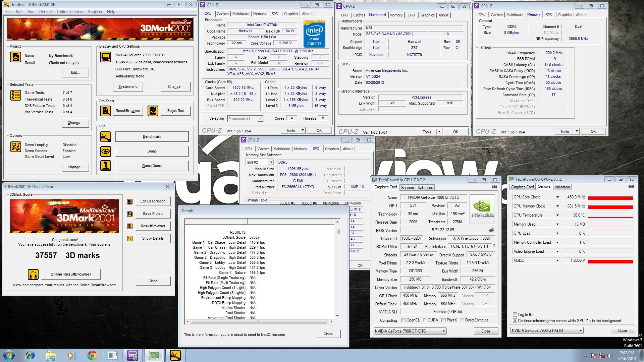
Task: Expand the GPU Temperature sensor dropdown
Action: (557, 215)
